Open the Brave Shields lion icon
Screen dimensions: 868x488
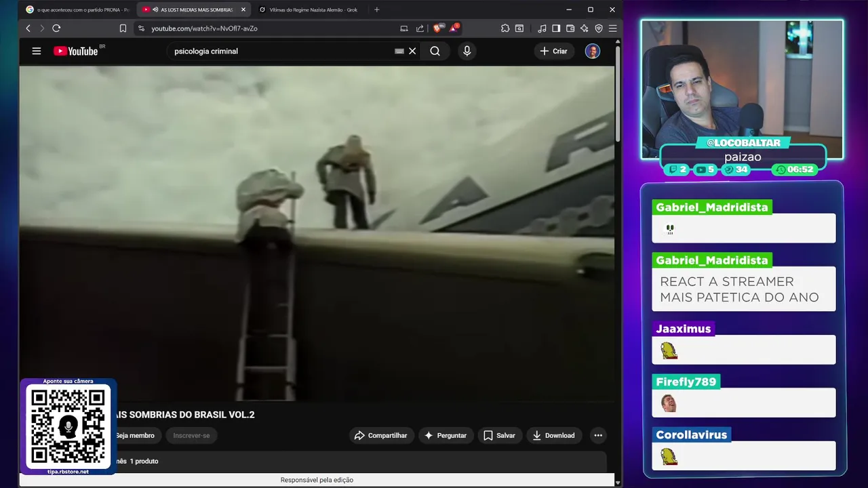coord(437,28)
